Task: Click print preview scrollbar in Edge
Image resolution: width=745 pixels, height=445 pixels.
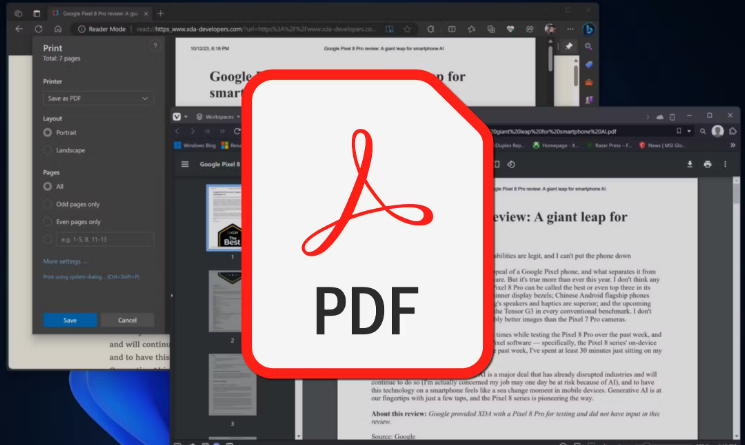Action: pos(550,57)
